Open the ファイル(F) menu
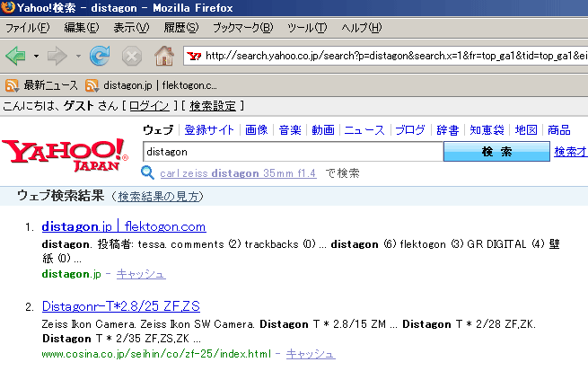 (28, 27)
